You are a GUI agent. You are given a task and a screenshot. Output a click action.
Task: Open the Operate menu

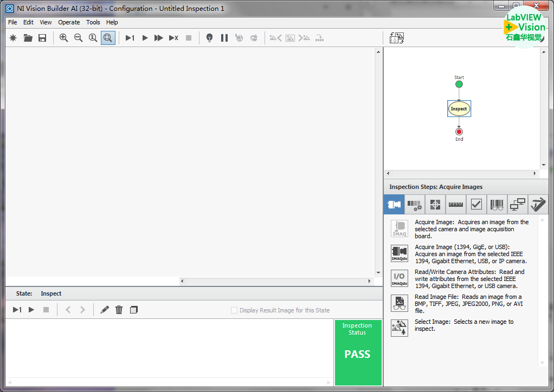[x=69, y=22]
